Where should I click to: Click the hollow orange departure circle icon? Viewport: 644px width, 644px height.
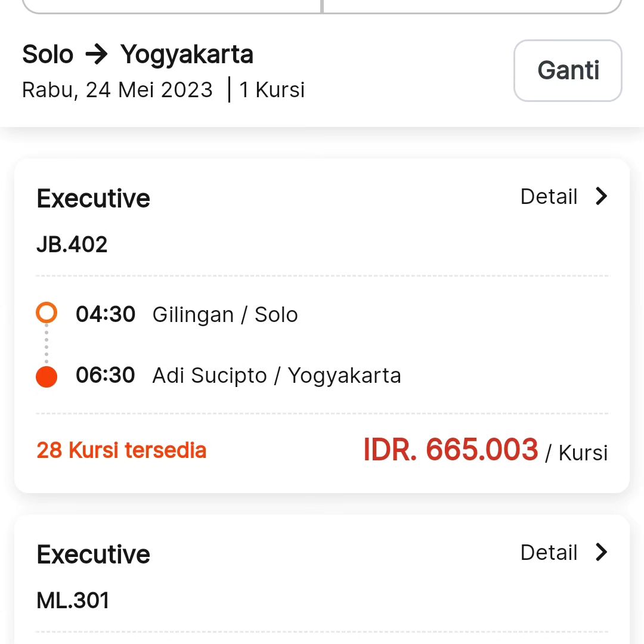click(47, 312)
